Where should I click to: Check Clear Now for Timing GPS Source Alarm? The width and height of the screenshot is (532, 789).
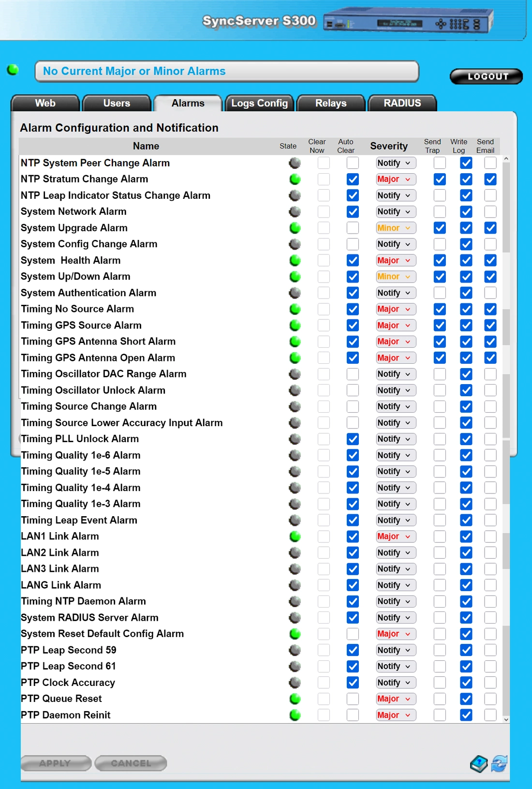point(324,326)
